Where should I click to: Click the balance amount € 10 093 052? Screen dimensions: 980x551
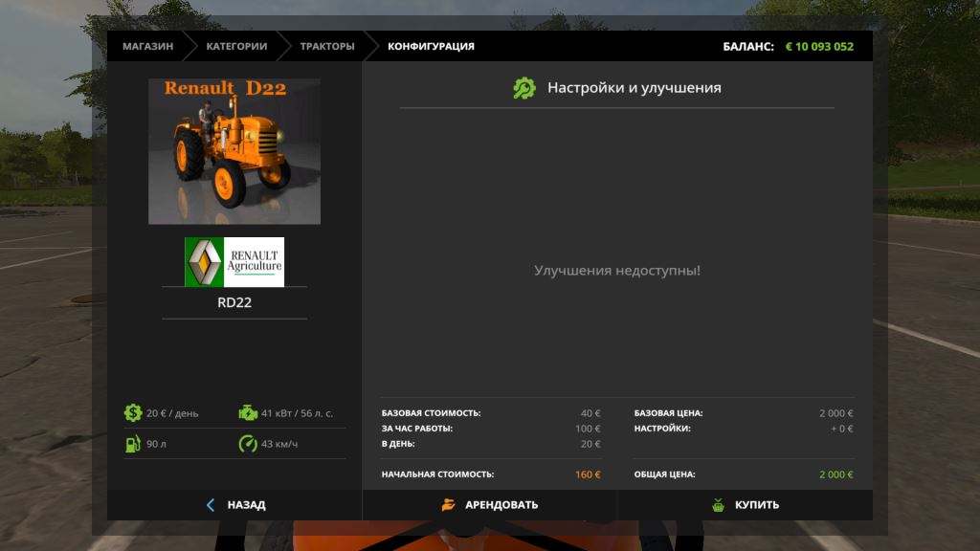coord(819,46)
